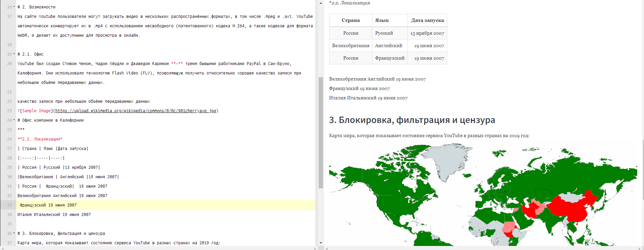Click the editor vertical scrollbar thumb

point(321,131)
